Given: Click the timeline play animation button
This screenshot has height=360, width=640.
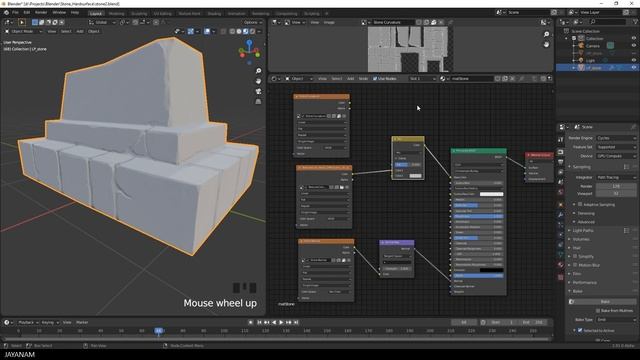Looking at the screenshot, I should (281, 322).
